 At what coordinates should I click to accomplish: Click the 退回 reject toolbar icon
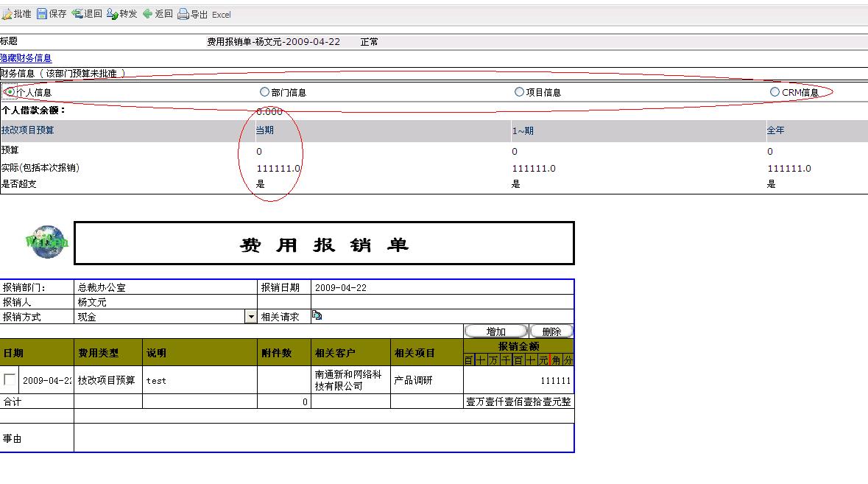77,14
